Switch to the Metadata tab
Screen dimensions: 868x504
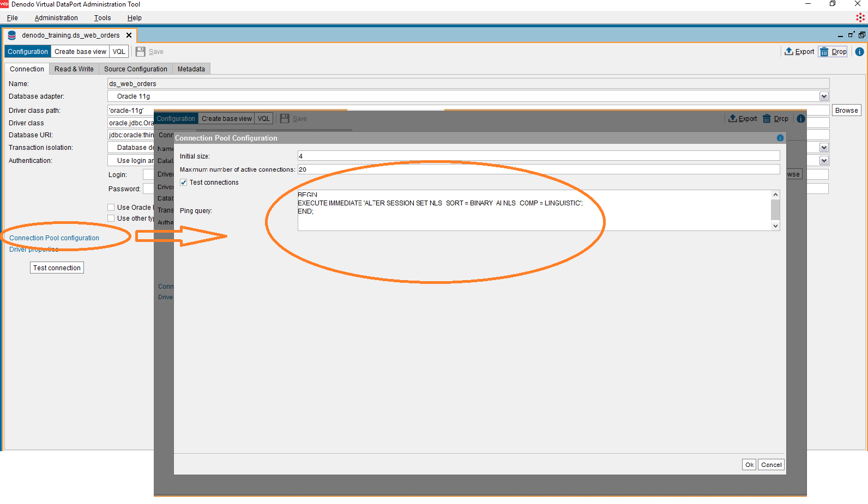191,69
